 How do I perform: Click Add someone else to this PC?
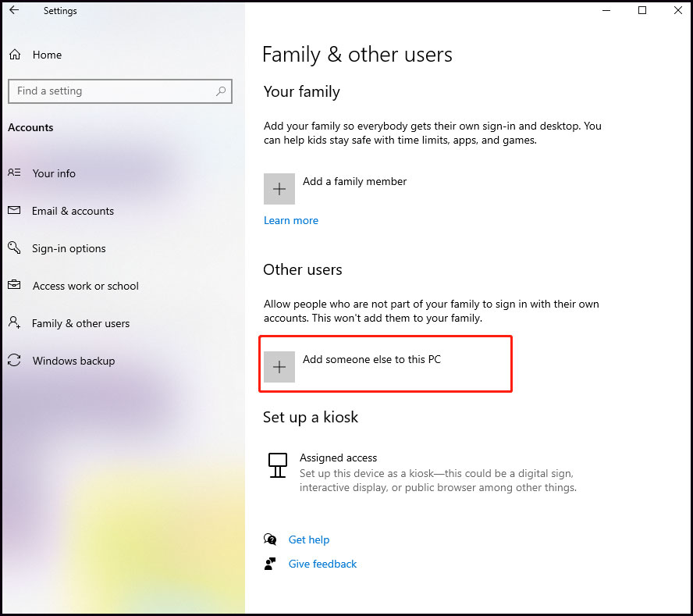372,360
